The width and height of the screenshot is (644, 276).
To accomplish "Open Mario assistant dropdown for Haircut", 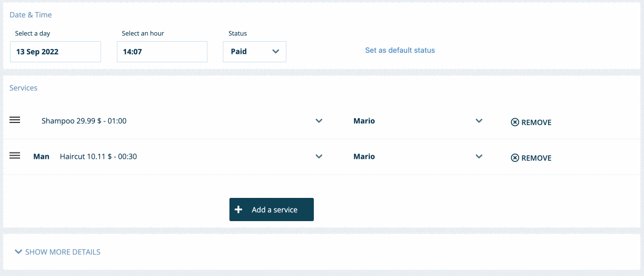I will (x=479, y=156).
